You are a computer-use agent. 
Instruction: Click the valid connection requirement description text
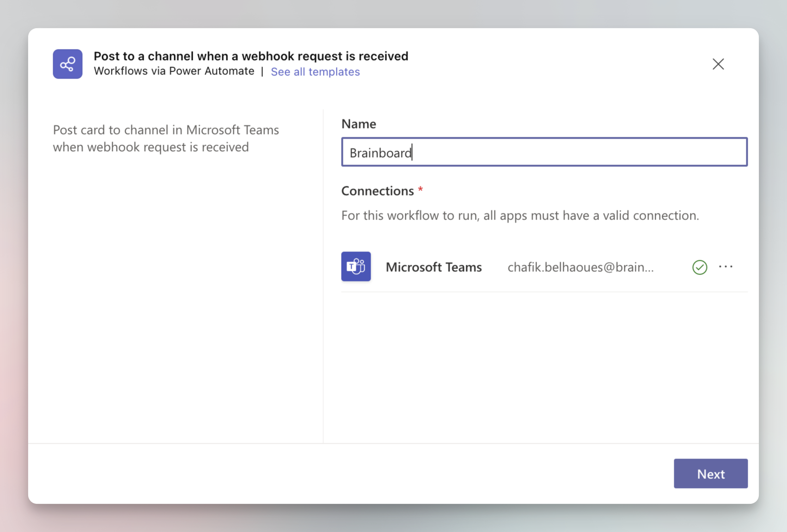coord(520,215)
